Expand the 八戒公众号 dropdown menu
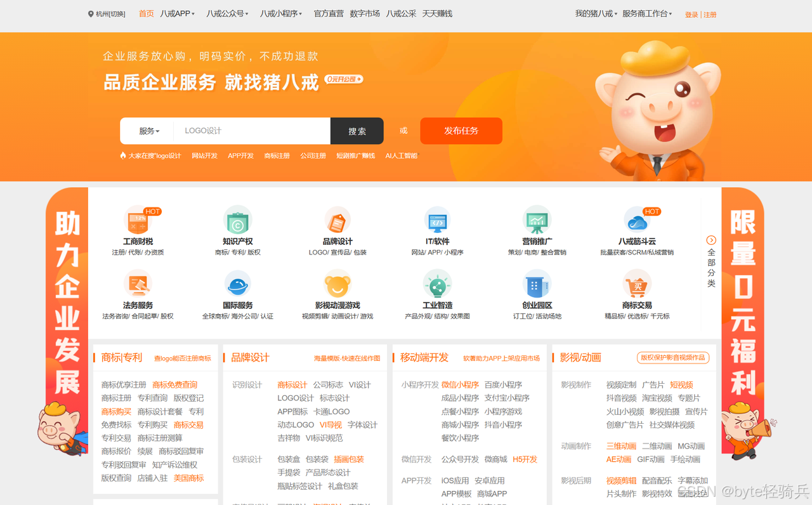 (227, 13)
